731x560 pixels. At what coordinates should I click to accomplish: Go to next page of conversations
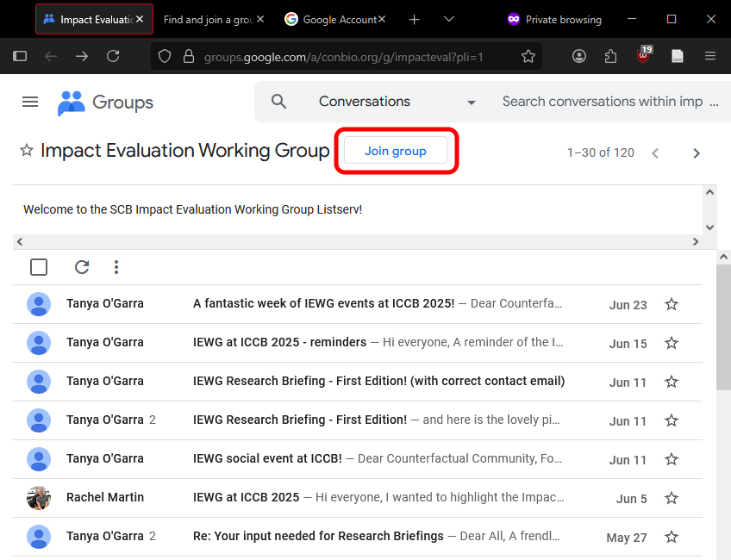tap(697, 153)
